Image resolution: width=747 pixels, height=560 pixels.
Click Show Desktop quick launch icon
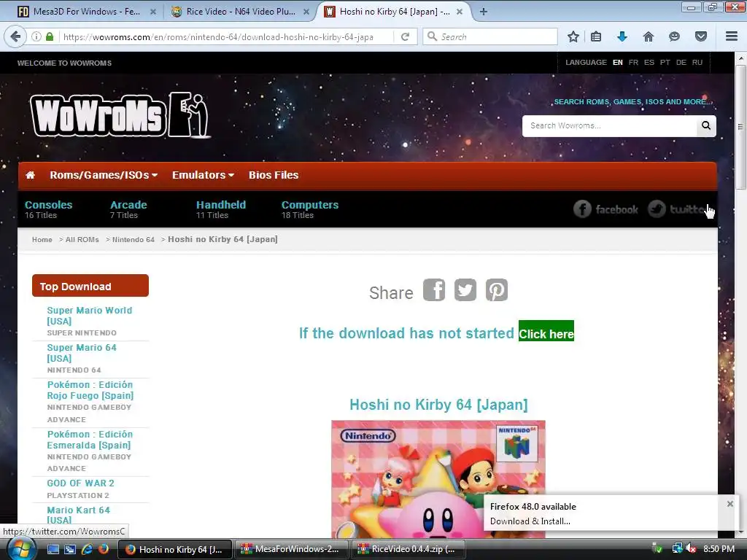click(x=53, y=549)
